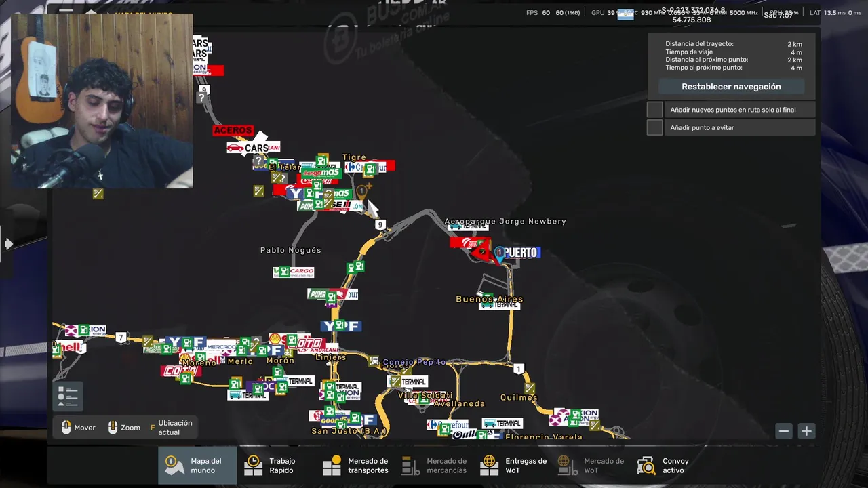Click the YPF station above Liniers

pyautogui.click(x=341, y=326)
